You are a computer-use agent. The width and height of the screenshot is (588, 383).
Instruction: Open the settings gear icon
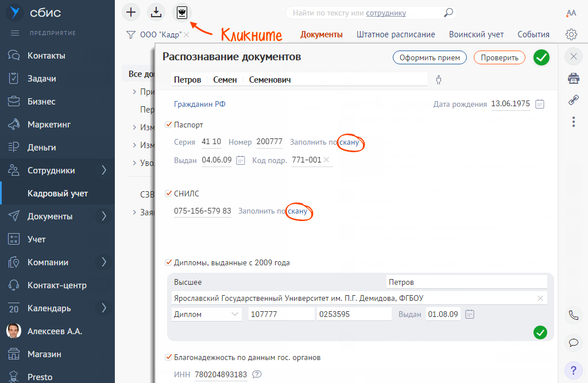(x=571, y=34)
